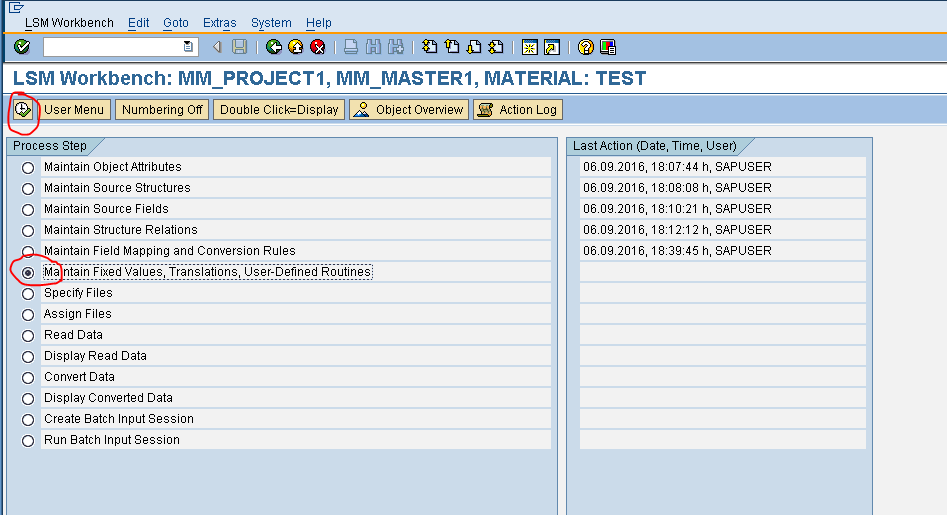Click the Numbering Off button
Image resolution: width=947 pixels, height=515 pixels.
pos(162,110)
